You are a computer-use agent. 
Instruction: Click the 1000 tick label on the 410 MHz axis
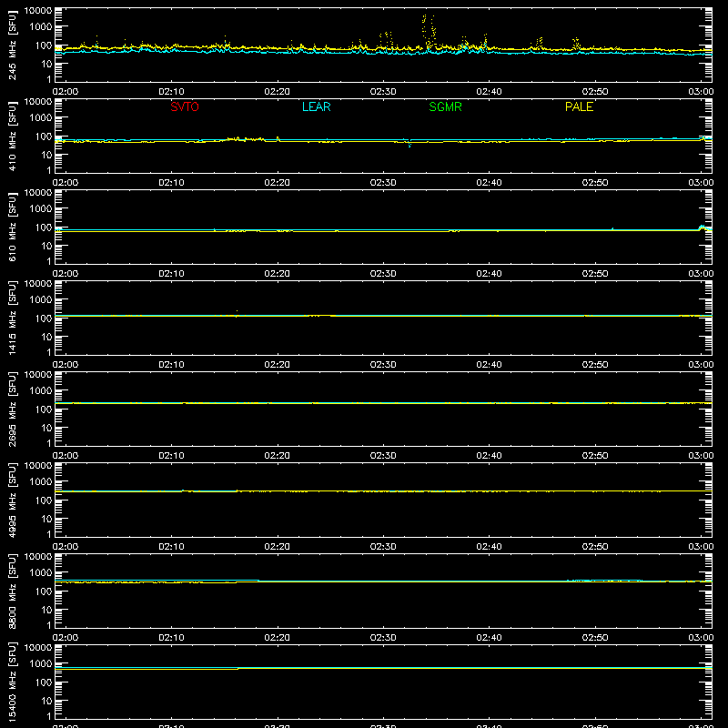(41, 118)
